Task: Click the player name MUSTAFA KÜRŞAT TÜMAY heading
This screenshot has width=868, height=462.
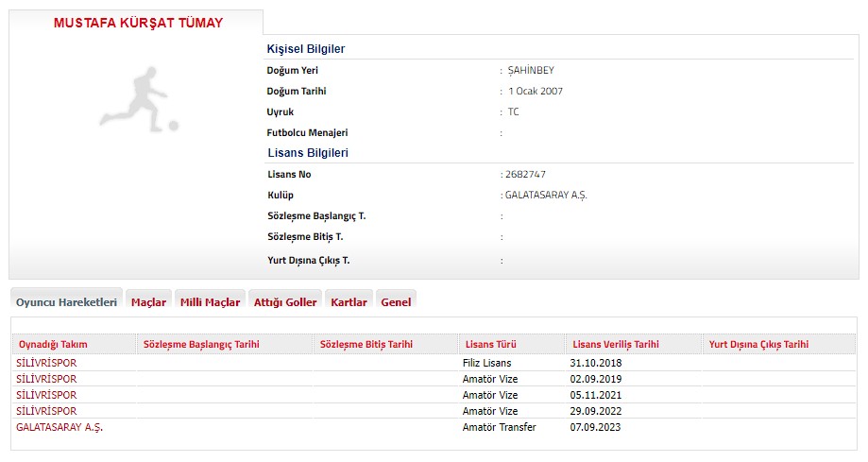Action: coord(138,23)
